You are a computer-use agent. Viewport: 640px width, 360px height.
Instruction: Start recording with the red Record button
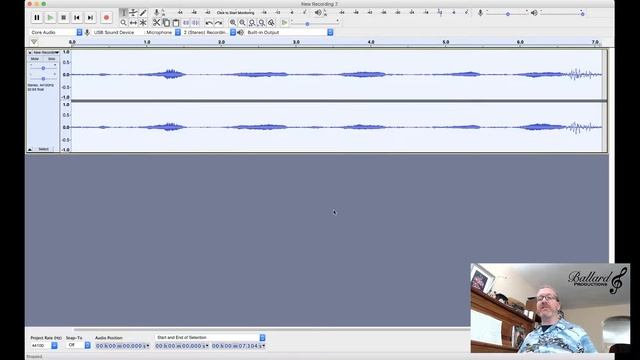tap(107, 18)
